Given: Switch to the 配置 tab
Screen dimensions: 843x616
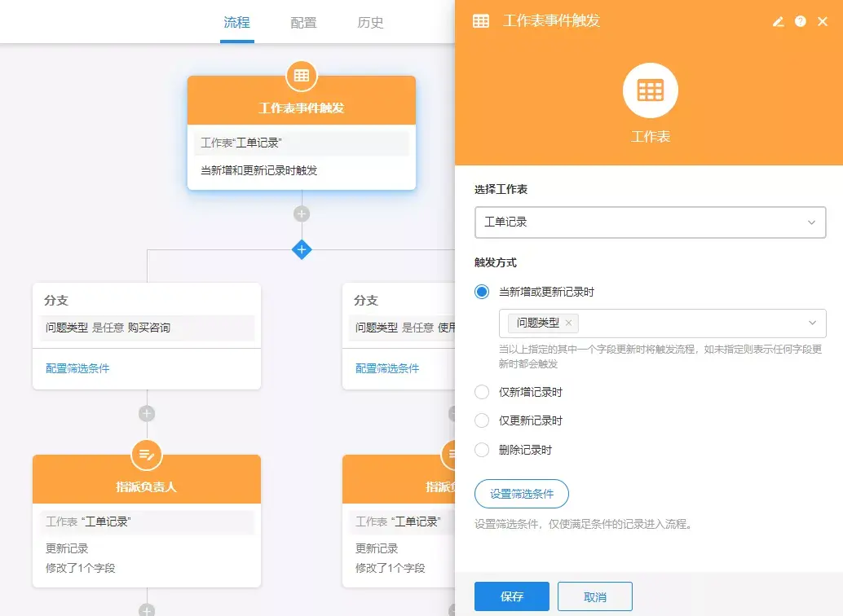Looking at the screenshot, I should click(x=303, y=23).
